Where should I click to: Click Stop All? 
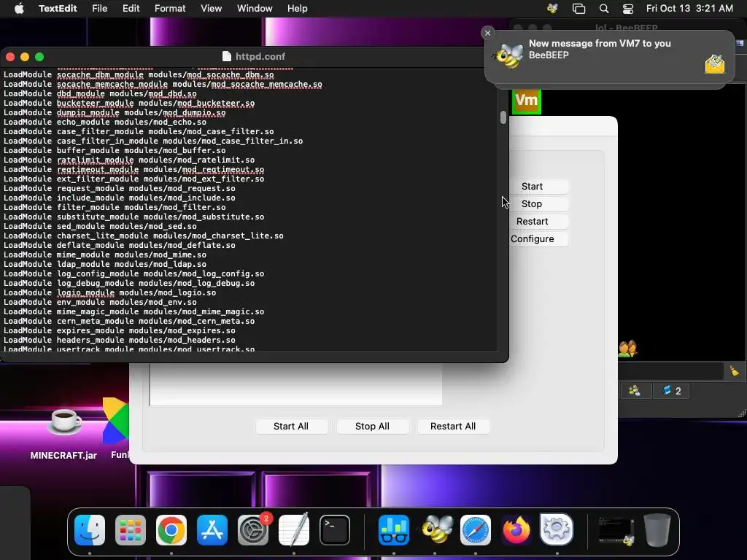point(373,426)
